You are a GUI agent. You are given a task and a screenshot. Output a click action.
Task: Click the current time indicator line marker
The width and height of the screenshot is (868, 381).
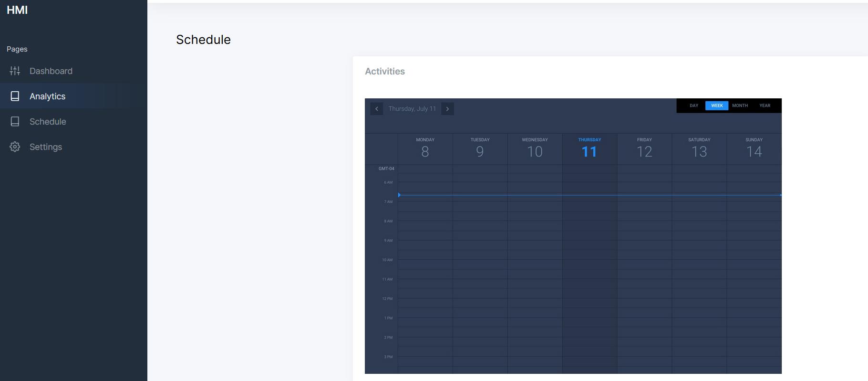coord(400,195)
